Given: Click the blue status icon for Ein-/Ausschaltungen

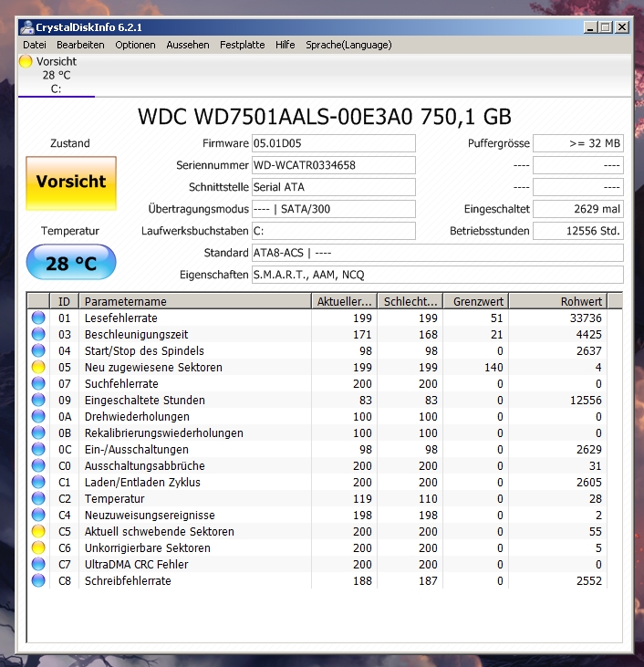Looking at the screenshot, I should pos(38,449).
